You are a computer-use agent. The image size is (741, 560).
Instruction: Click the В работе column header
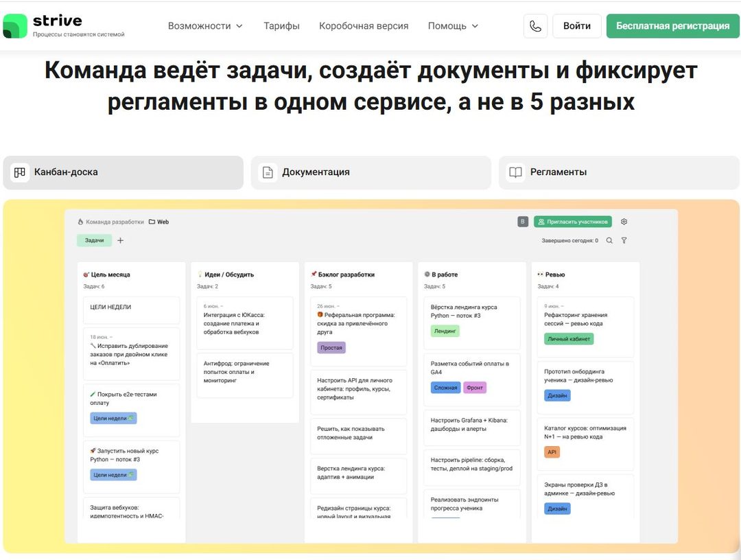[441, 275]
